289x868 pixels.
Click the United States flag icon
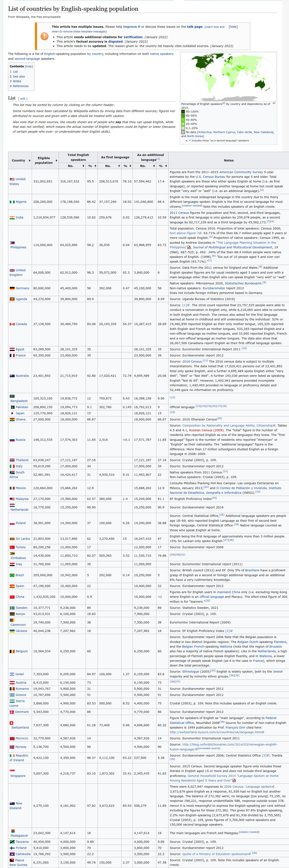pyautogui.click(x=12, y=179)
